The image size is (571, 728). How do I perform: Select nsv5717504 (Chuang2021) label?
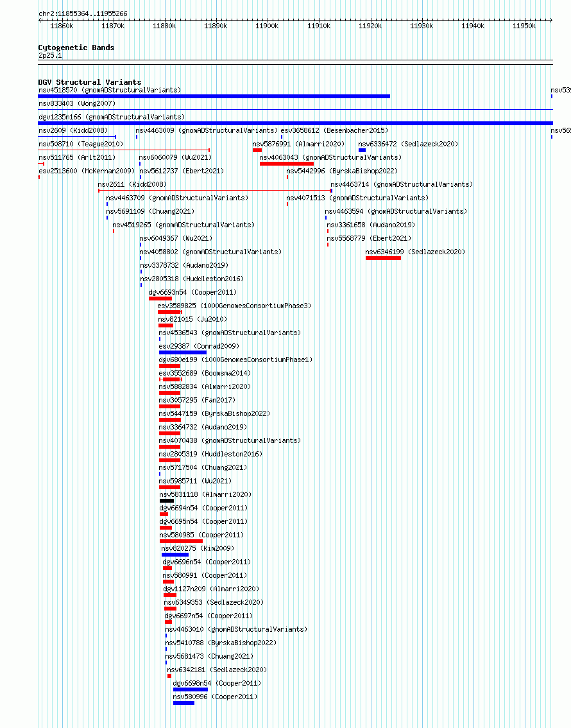click(203, 467)
